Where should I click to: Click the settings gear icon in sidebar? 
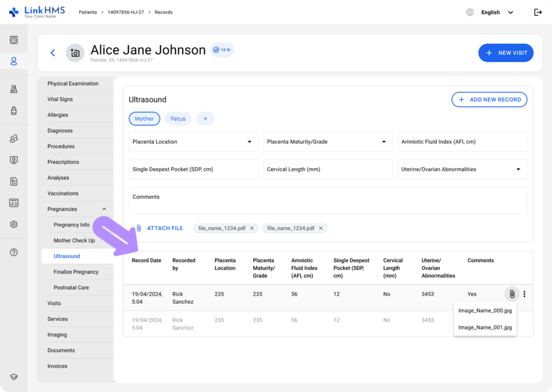(x=14, y=225)
